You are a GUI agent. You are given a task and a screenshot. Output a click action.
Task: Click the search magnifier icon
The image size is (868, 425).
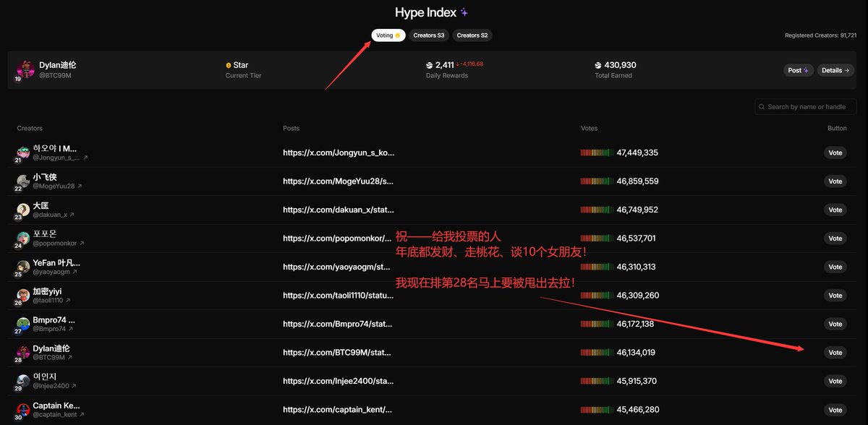point(762,107)
